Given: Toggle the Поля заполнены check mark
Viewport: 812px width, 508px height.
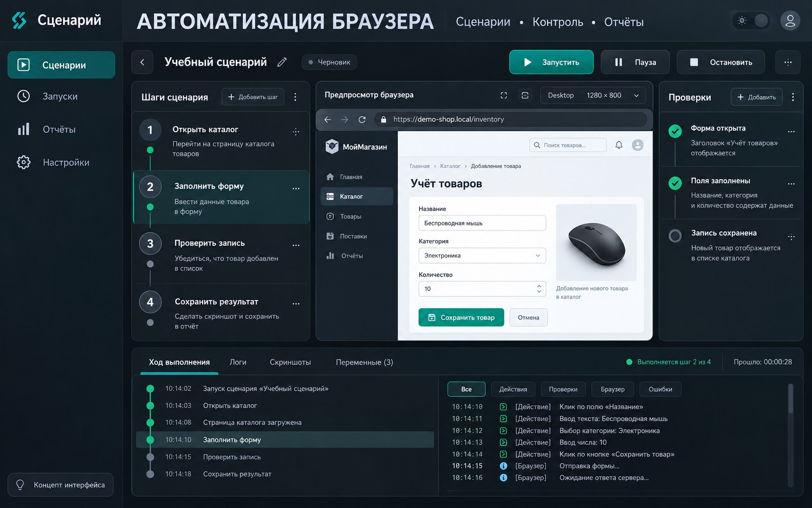Looking at the screenshot, I should tap(675, 183).
